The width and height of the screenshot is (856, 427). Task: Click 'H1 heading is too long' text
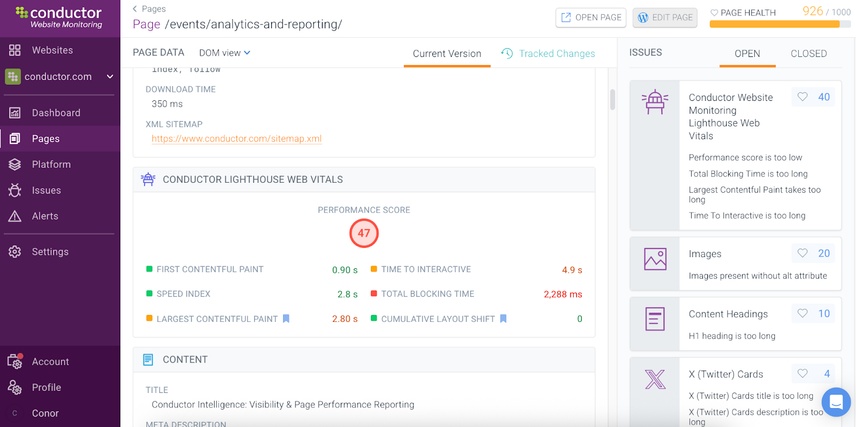tap(732, 336)
